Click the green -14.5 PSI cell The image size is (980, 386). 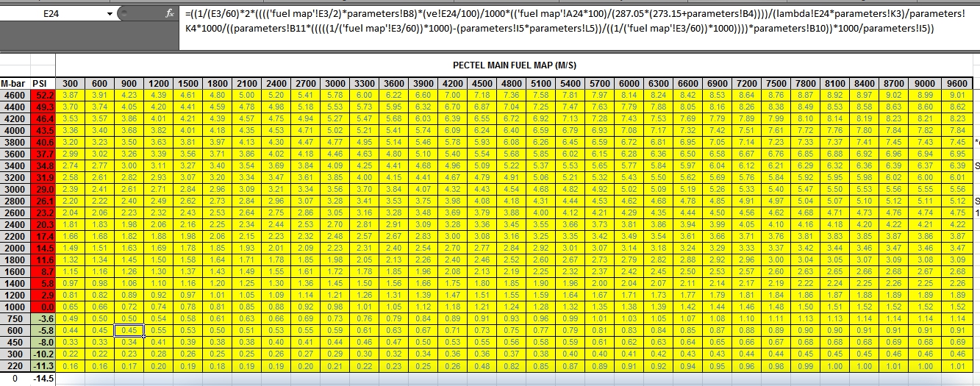click(x=43, y=378)
